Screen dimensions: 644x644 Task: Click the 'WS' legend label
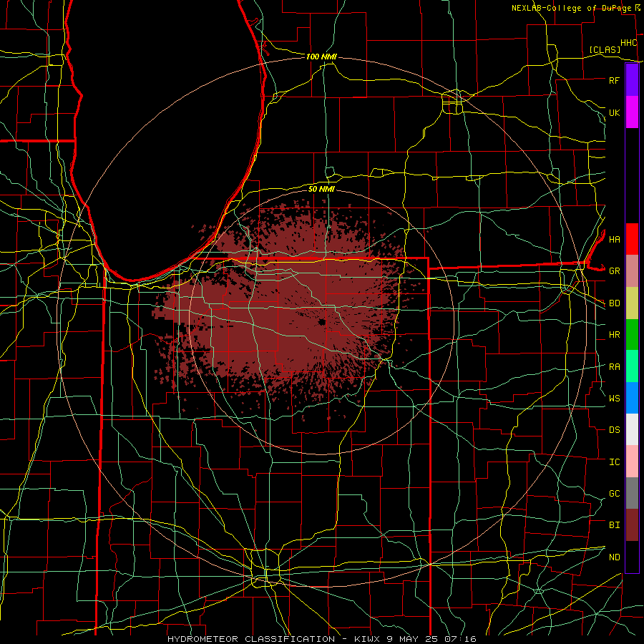[x=614, y=398]
